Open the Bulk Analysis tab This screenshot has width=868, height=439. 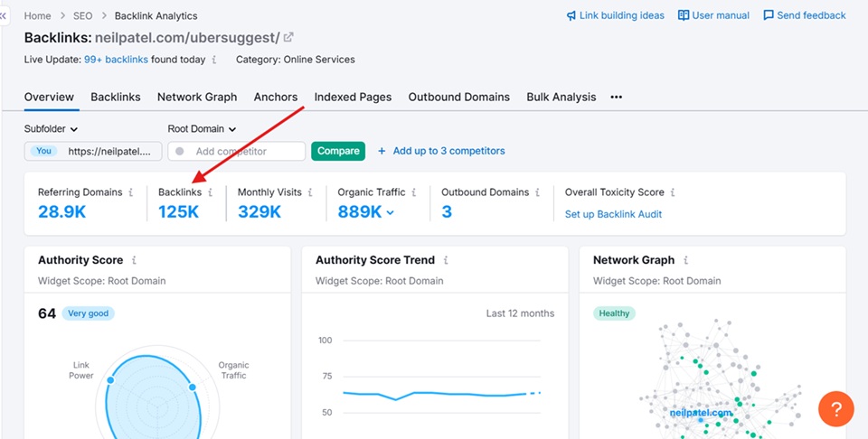click(x=561, y=98)
